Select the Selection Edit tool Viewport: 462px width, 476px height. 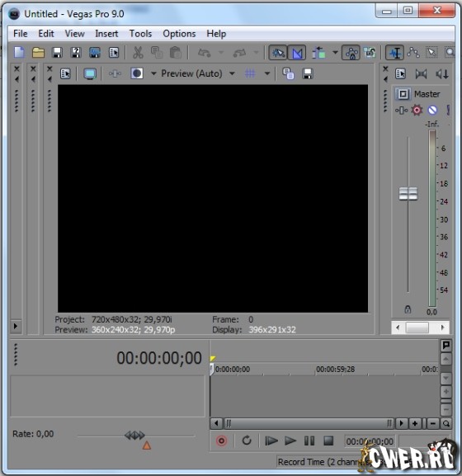tap(431, 53)
